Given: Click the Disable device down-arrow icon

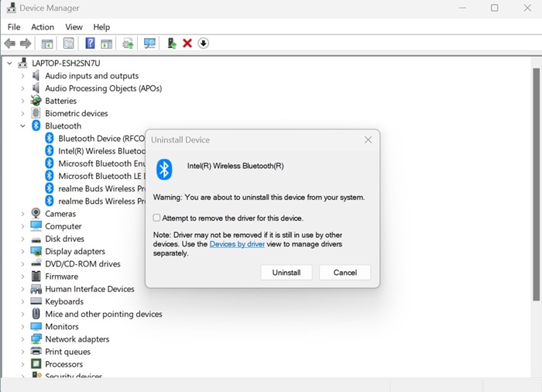Looking at the screenshot, I should tap(203, 43).
